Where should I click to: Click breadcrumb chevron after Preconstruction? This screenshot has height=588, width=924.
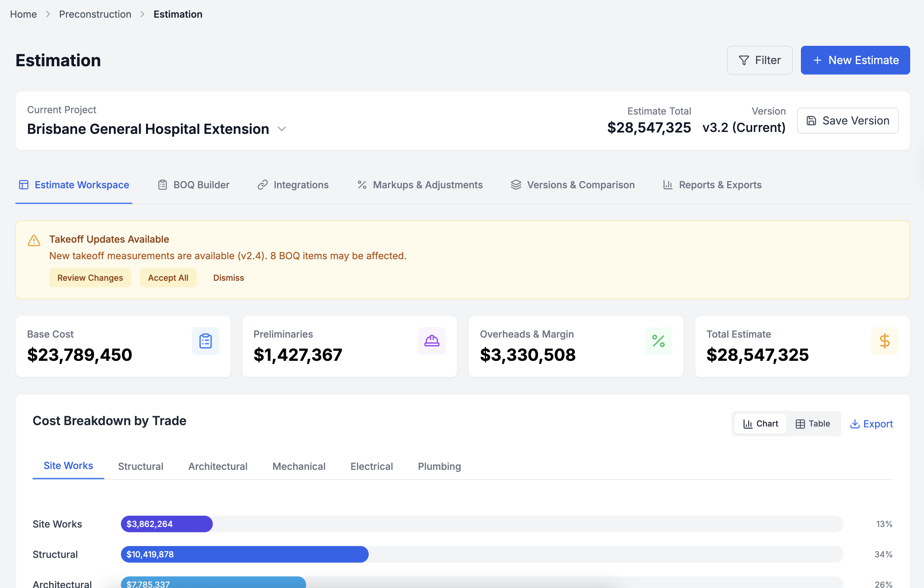[x=142, y=14]
